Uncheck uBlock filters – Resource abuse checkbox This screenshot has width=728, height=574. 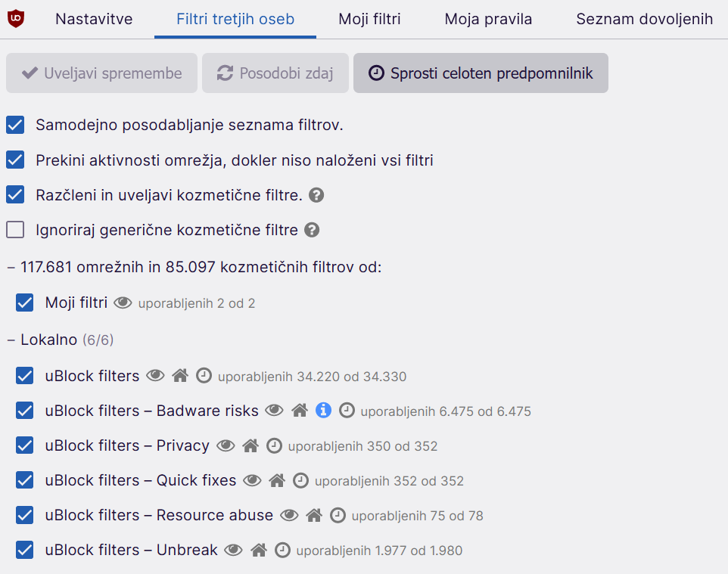point(25,515)
